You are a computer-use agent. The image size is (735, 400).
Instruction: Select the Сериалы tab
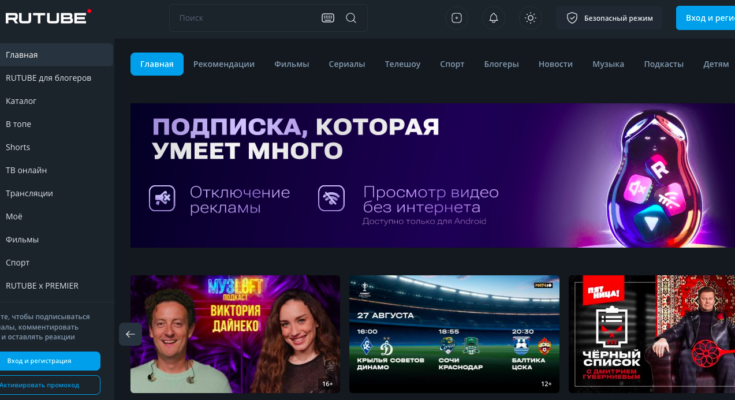[x=346, y=64]
